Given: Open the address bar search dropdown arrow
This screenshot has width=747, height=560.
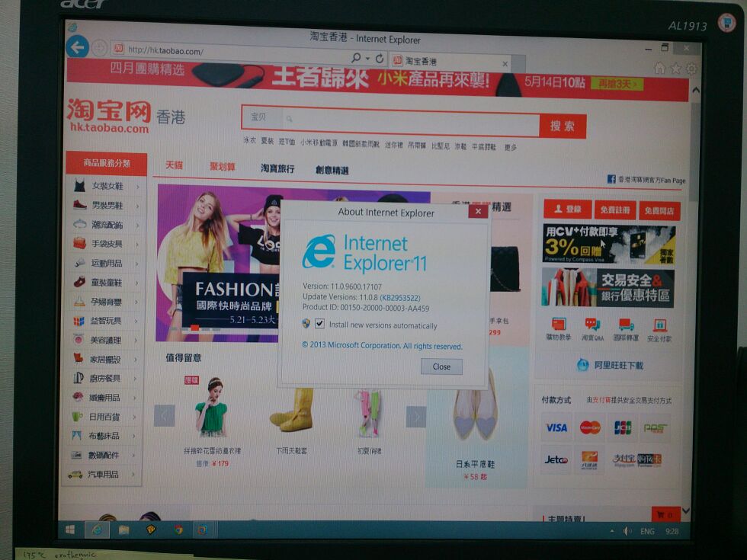Looking at the screenshot, I should pyautogui.click(x=367, y=58).
